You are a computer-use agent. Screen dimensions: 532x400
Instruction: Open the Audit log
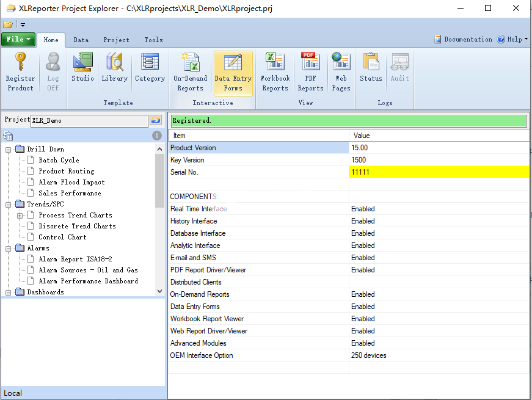(x=399, y=67)
